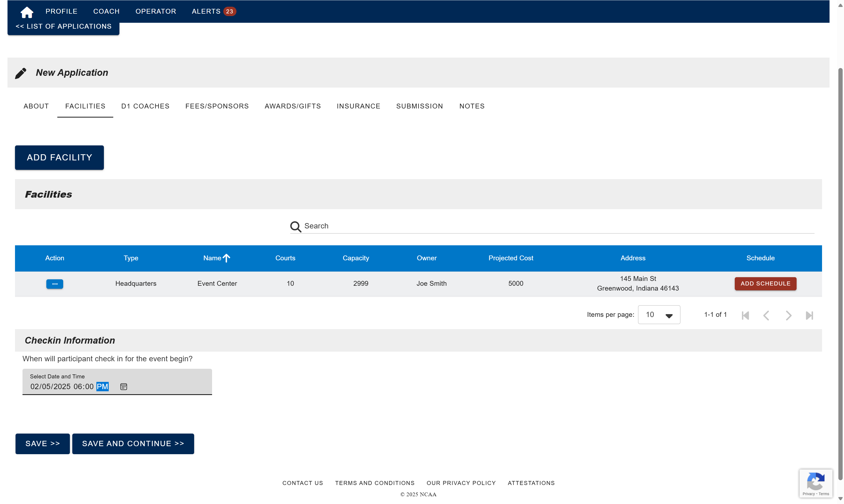Open the FEES/SPONSORS tab
The image size is (844, 504).
[217, 106]
